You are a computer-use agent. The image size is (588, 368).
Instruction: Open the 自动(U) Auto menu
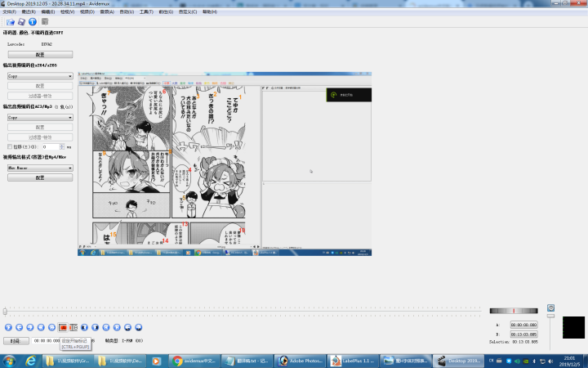click(127, 12)
